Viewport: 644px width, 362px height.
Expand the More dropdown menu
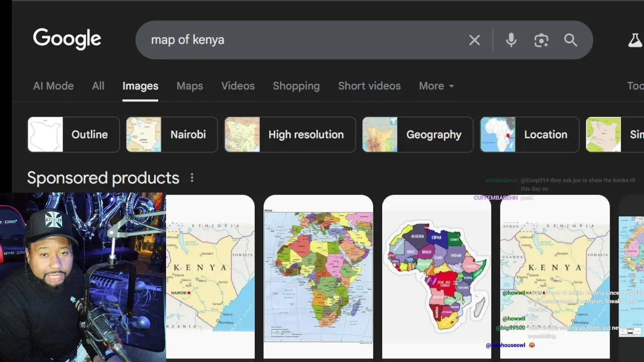pos(437,86)
